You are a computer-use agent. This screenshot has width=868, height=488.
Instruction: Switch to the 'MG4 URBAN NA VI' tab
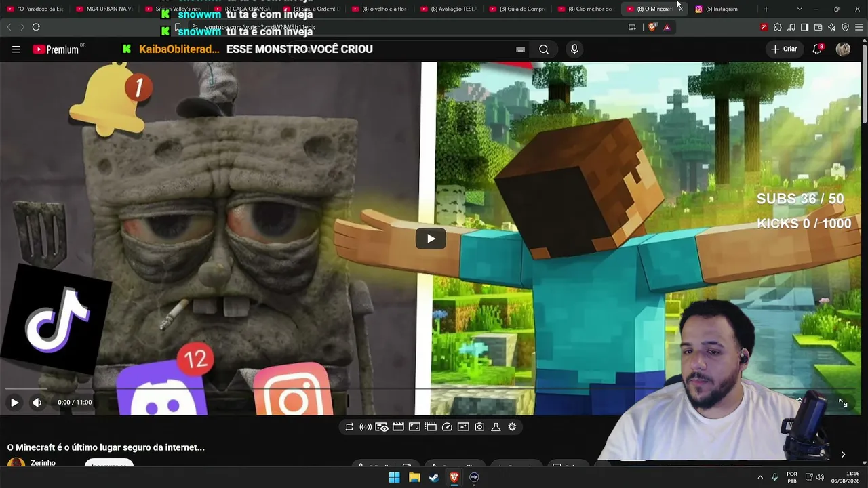tap(104, 9)
